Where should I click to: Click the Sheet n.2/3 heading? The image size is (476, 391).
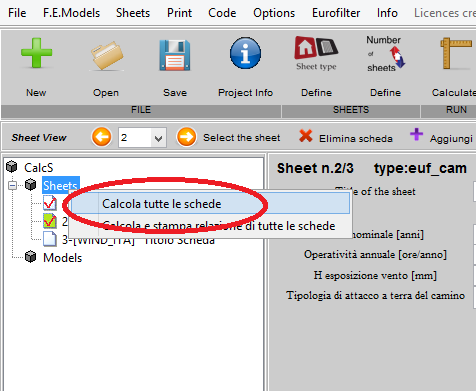coord(315,168)
